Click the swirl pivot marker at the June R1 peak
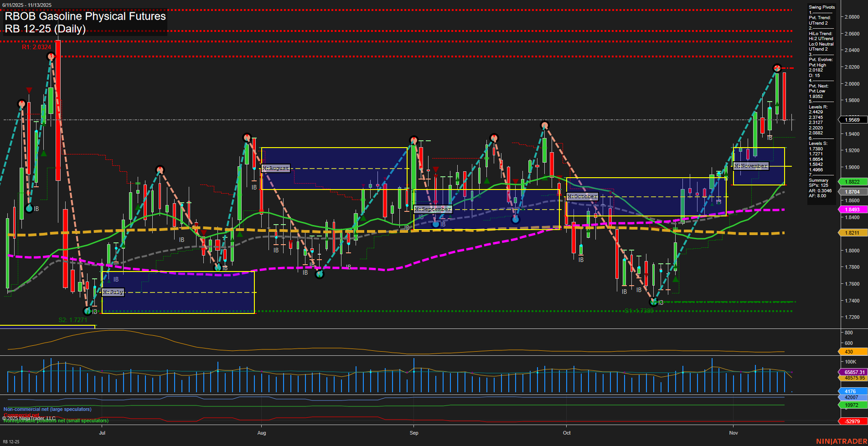The width and height of the screenshot is (868, 446). pos(50,56)
